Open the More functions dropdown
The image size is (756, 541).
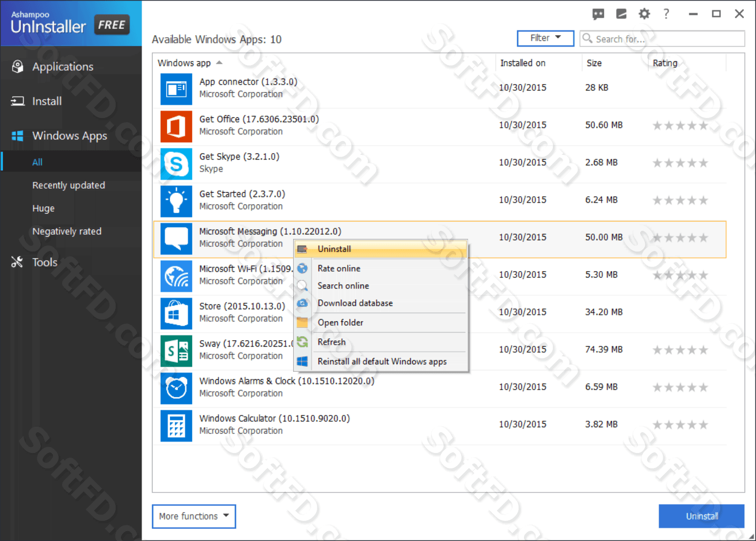coord(194,516)
